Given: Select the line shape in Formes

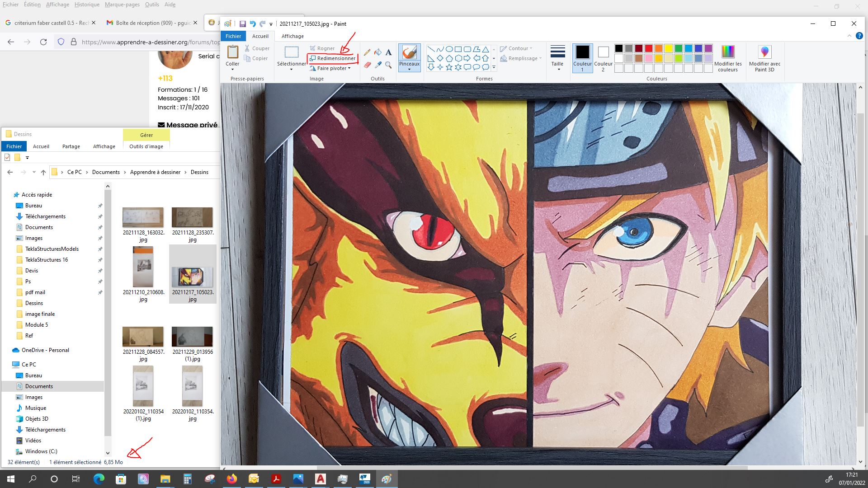Looking at the screenshot, I should [431, 49].
